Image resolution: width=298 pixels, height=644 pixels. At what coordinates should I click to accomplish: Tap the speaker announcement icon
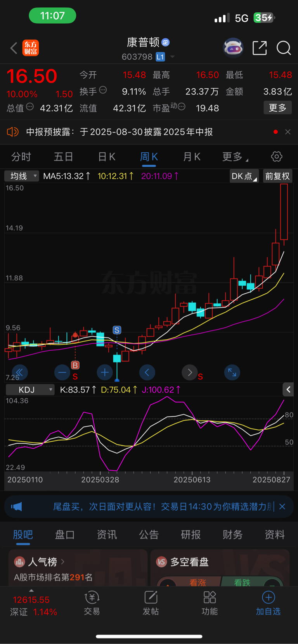coord(13,132)
